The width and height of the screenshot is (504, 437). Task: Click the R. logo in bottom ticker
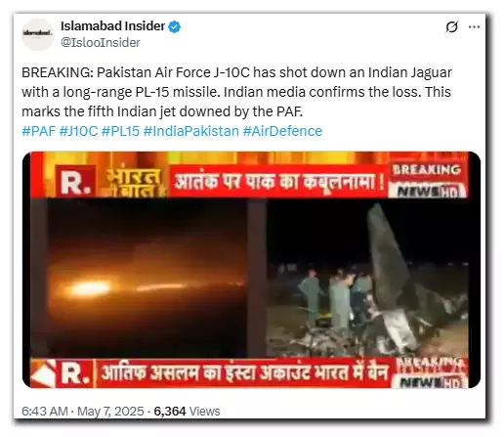(75, 373)
